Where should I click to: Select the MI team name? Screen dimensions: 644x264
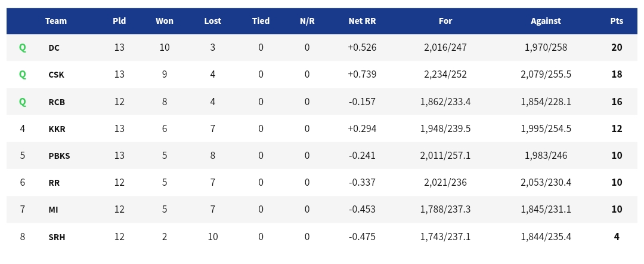(53, 210)
